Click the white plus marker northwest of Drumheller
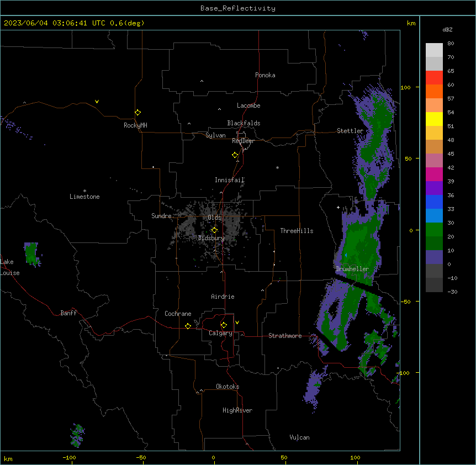This screenshot has width=476, height=465. (x=338, y=207)
